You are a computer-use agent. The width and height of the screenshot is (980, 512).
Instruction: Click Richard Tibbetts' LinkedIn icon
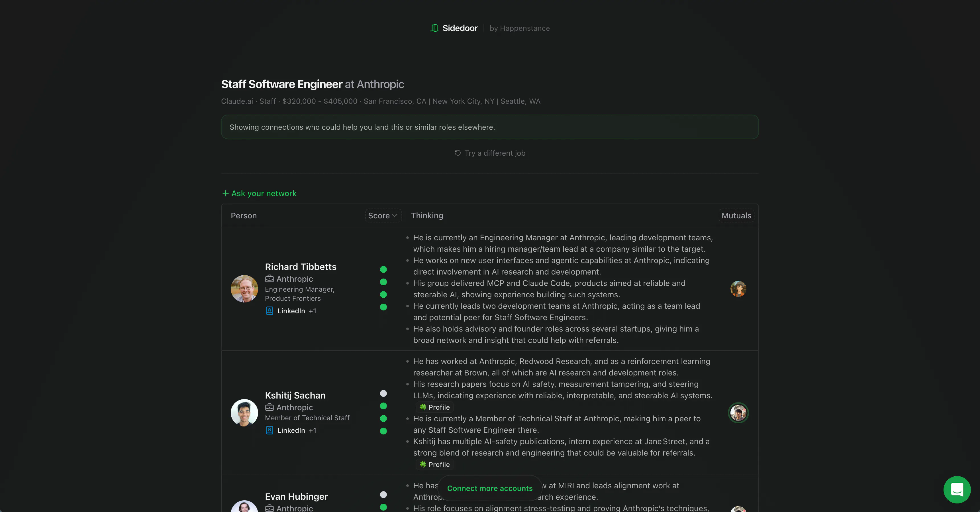point(269,311)
